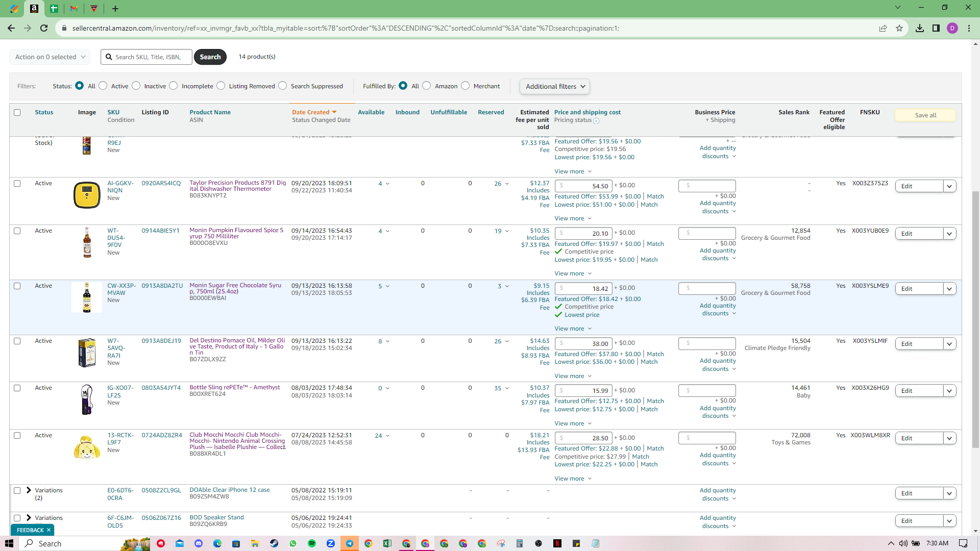980x551 pixels.
Task: Open the Windows notification center
Action: coord(963,543)
